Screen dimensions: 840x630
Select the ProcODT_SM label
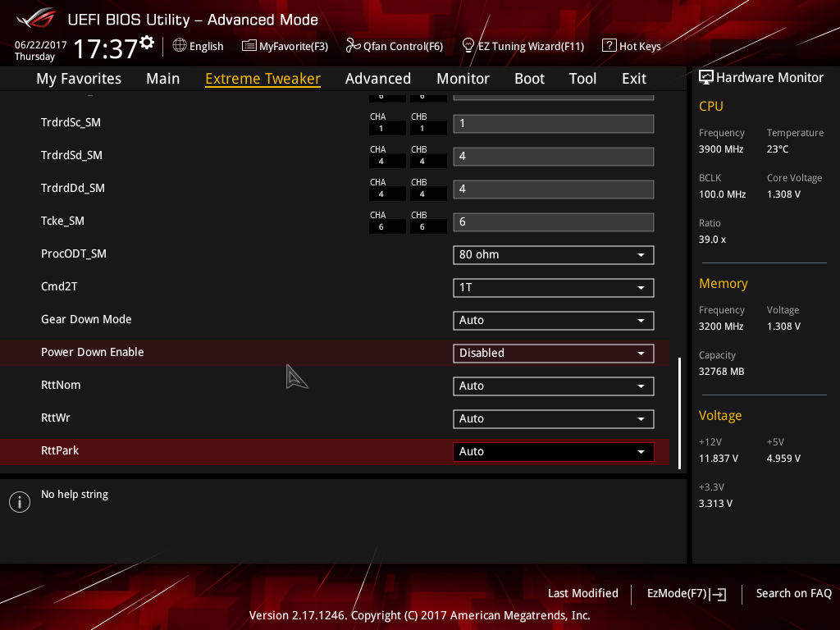click(73, 254)
